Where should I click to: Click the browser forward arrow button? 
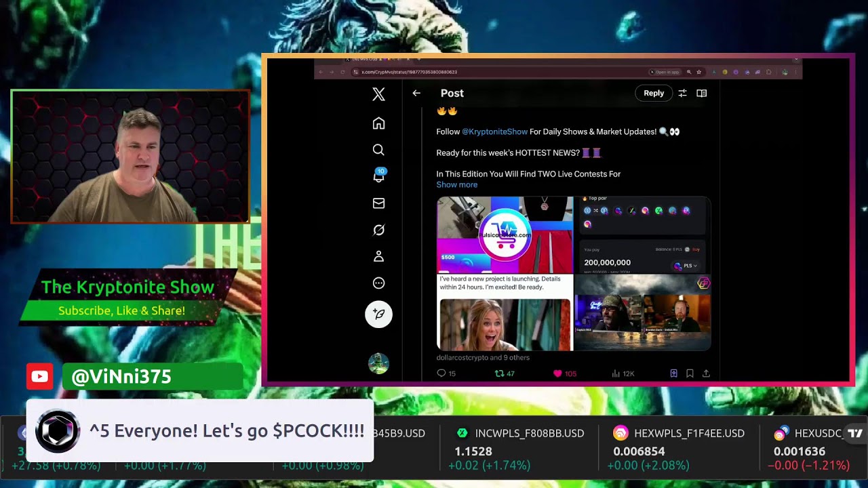[332, 72]
